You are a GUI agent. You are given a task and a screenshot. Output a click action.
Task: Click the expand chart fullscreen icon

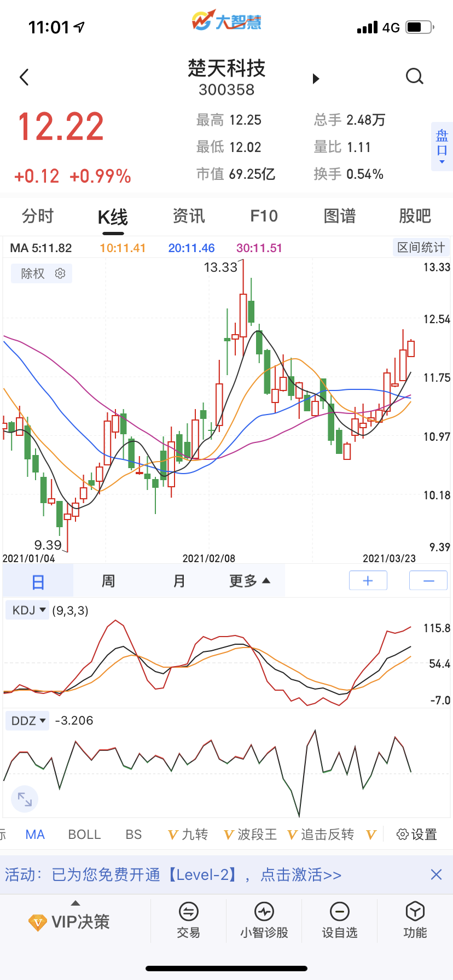tap(25, 799)
